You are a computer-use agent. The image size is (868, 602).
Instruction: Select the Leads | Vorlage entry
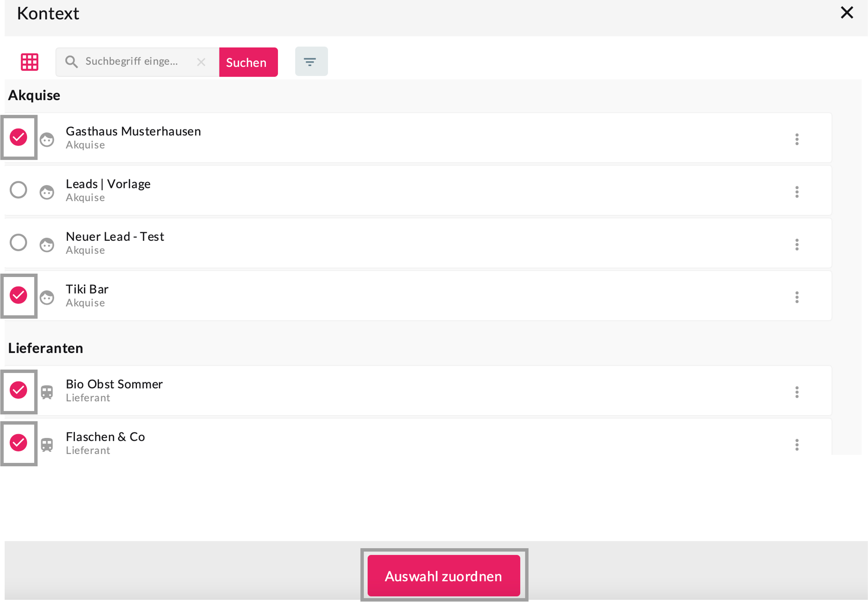point(18,190)
